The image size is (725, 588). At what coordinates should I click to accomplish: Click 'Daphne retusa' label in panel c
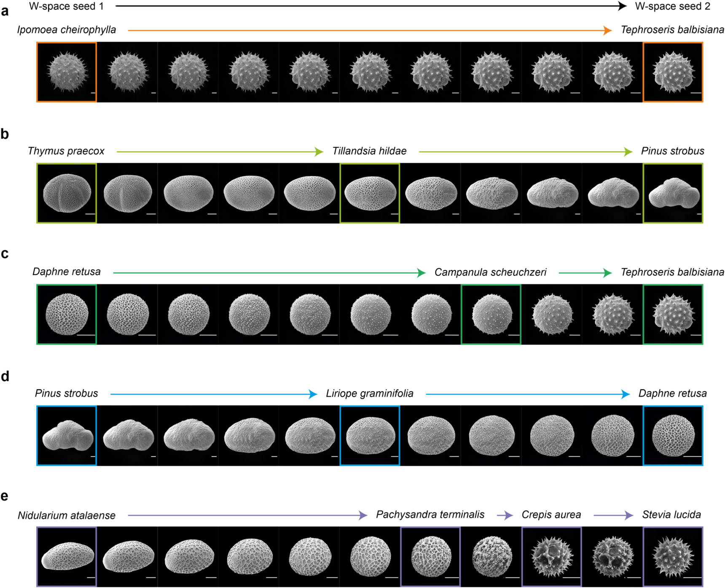67,272
